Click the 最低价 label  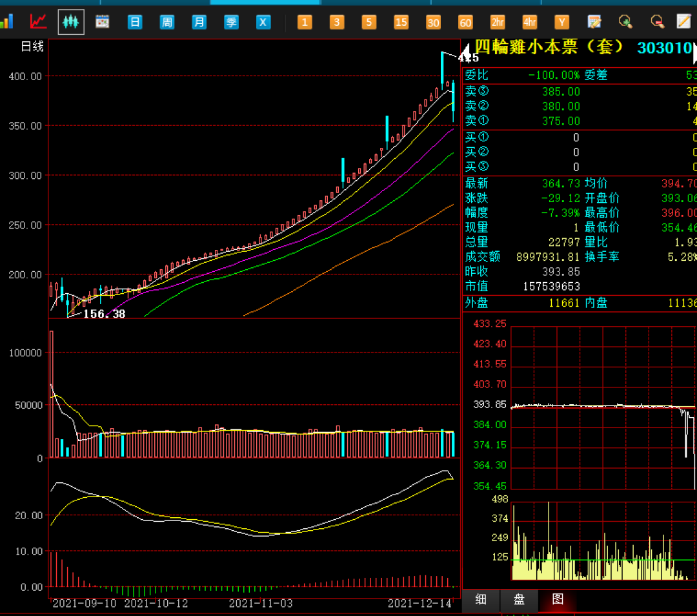(x=602, y=227)
